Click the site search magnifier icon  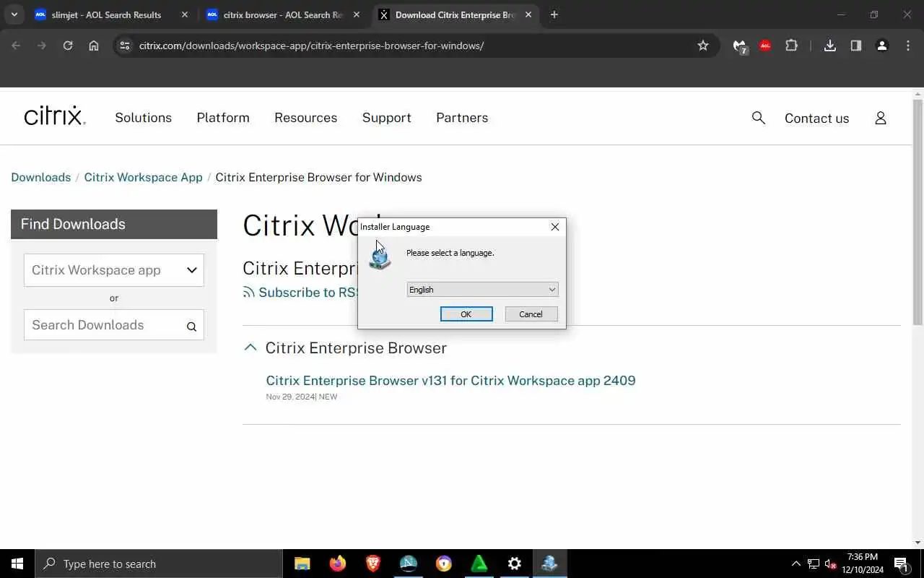tap(758, 118)
